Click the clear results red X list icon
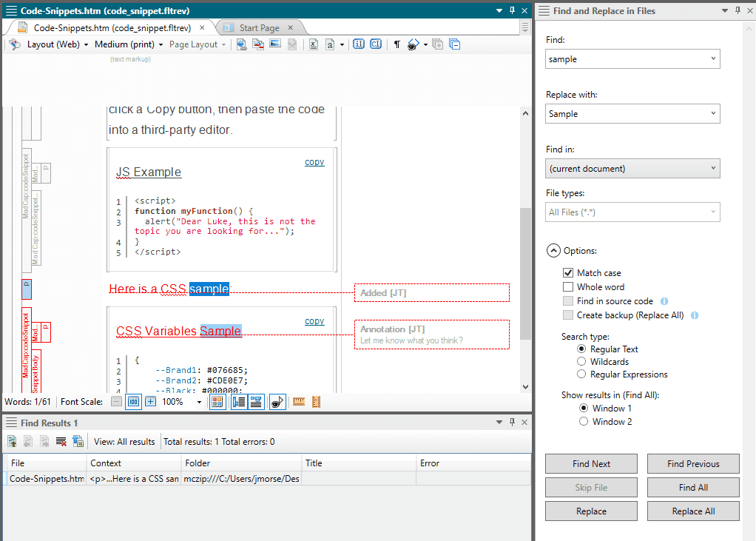Viewport: 756px width, 541px height. [61, 441]
